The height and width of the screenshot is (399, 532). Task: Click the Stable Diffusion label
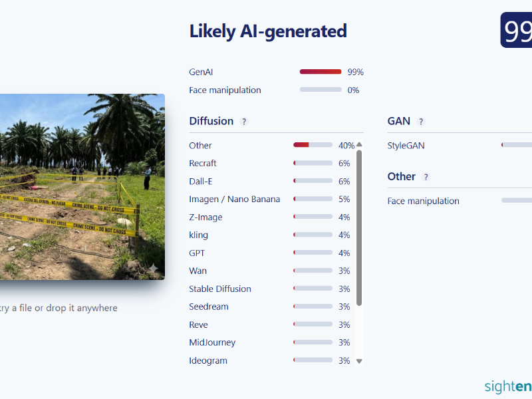(220, 289)
